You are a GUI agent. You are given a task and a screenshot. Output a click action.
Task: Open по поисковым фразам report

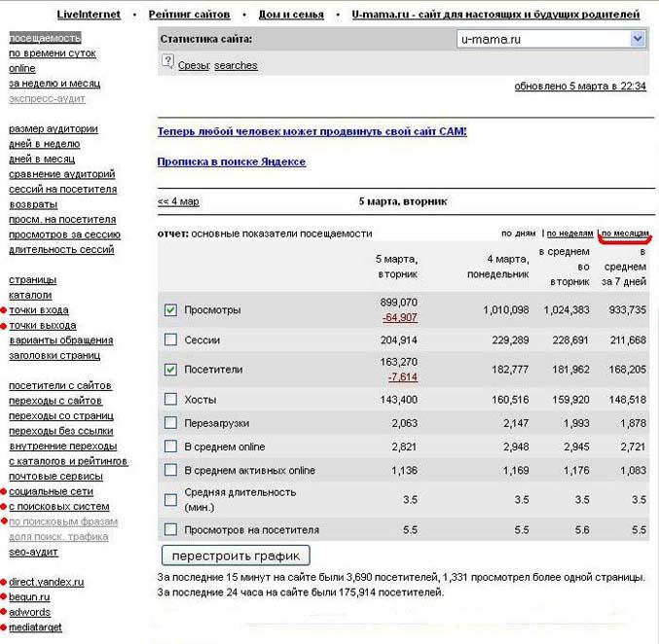[63, 521]
